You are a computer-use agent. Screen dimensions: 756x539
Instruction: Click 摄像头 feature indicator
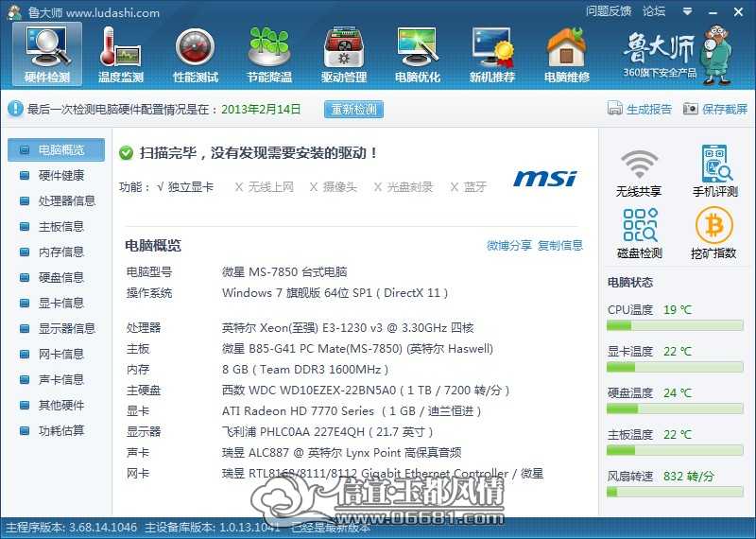point(334,186)
